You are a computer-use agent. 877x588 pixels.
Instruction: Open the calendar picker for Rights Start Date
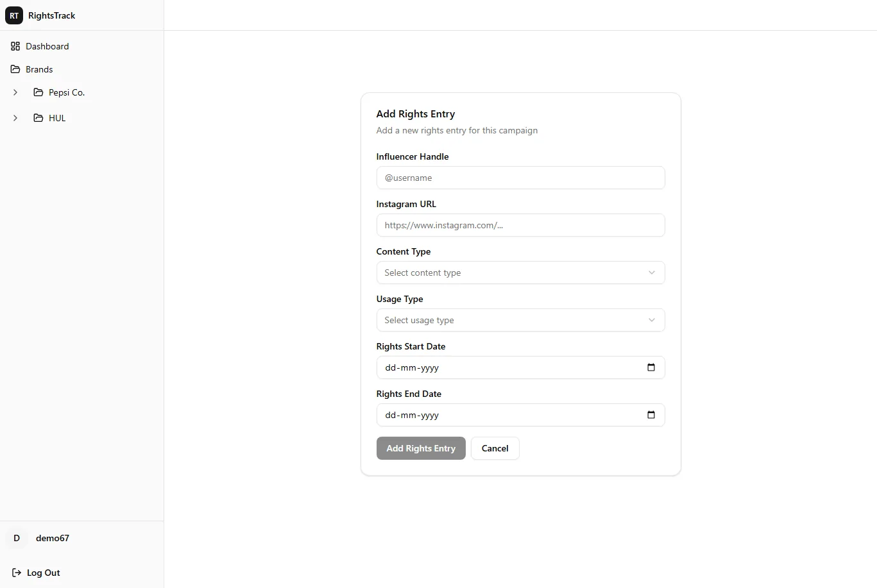[x=651, y=367]
